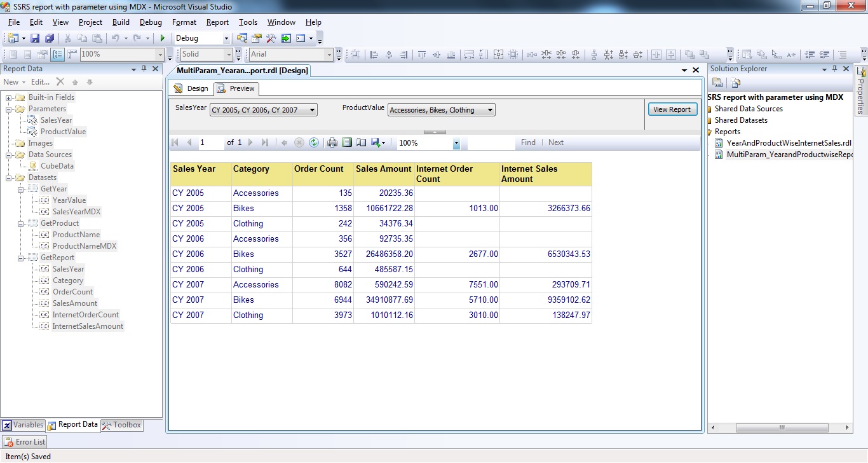
Task: Click the View Report button
Action: click(x=672, y=109)
